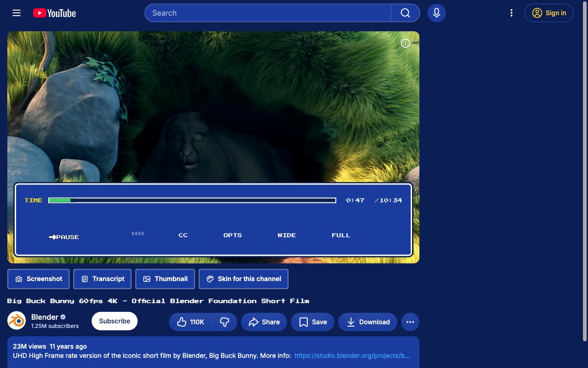Start voice search with the microphone

436,13
